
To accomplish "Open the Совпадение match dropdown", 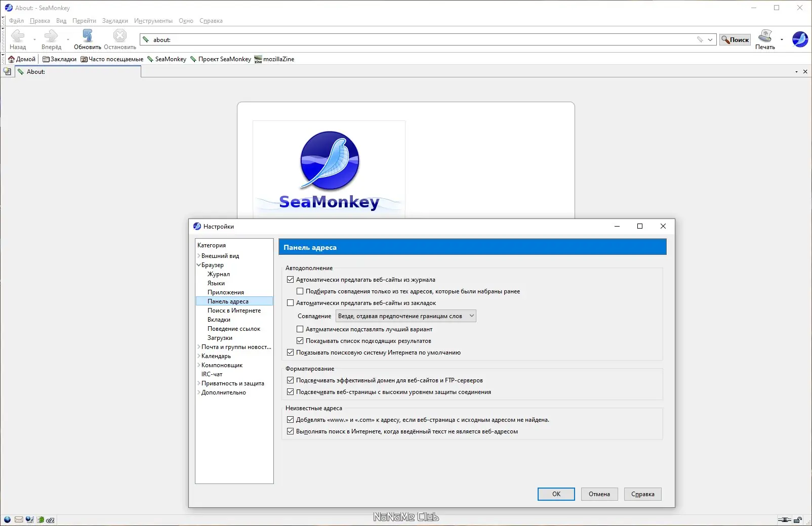I will 405,316.
